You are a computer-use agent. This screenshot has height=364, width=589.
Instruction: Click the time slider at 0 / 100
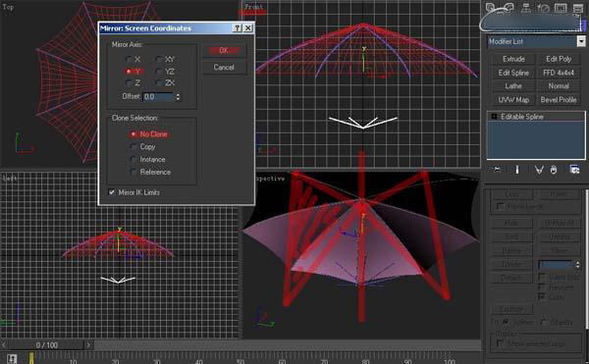pyautogui.click(x=47, y=344)
